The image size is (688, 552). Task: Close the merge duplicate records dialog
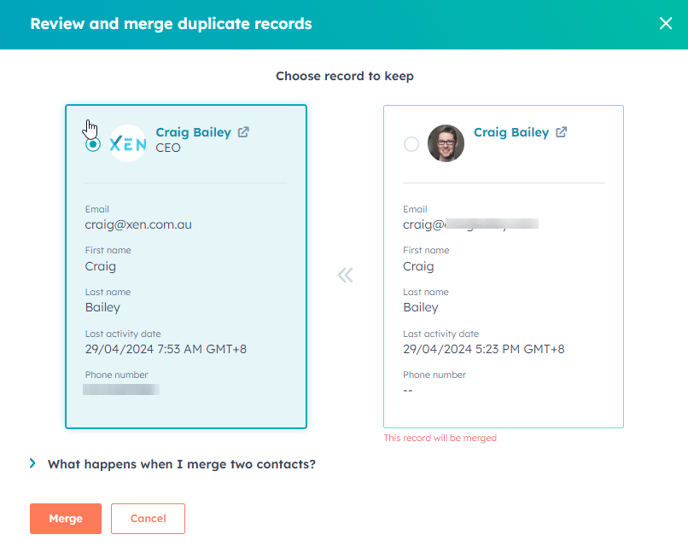[x=665, y=23]
